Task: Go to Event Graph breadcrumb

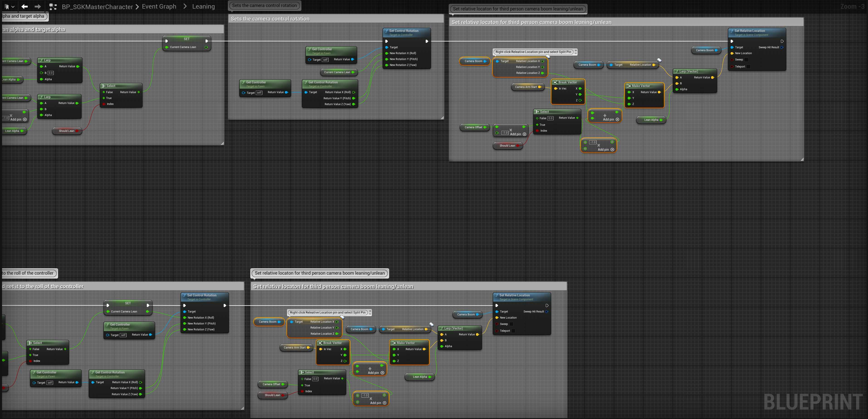Action: click(159, 6)
